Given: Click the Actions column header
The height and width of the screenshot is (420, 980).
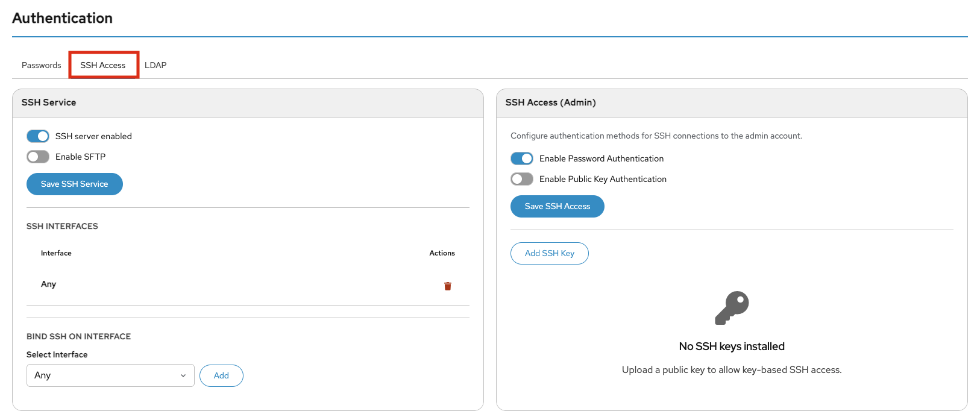Looking at the screenshot, I should point(442,253).
